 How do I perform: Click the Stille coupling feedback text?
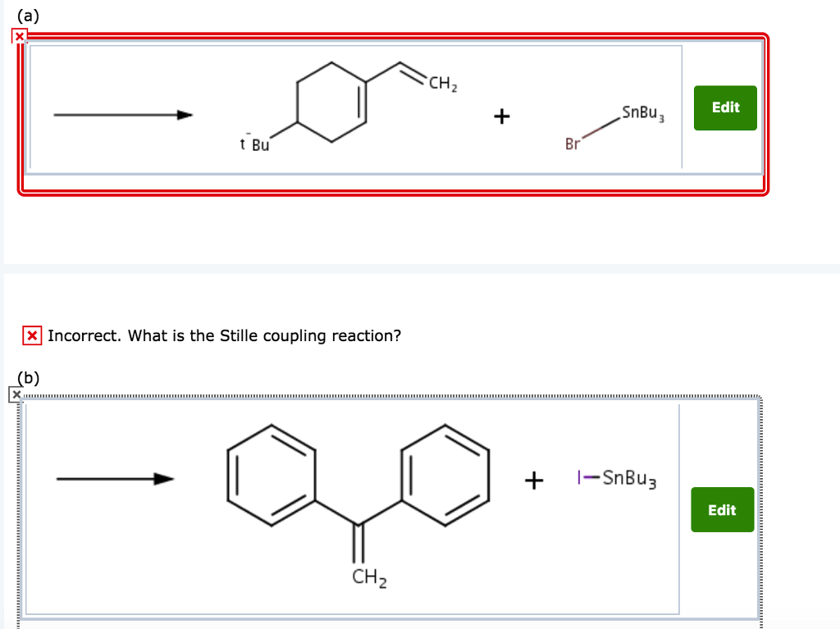[x=225, y=335]
